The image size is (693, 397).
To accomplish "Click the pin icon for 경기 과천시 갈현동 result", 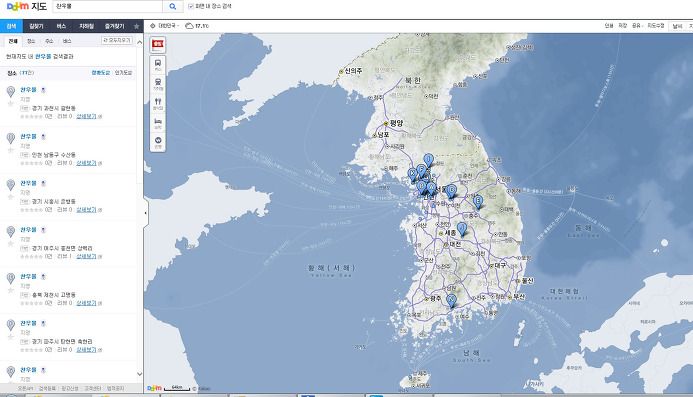I will pos(11,92).
